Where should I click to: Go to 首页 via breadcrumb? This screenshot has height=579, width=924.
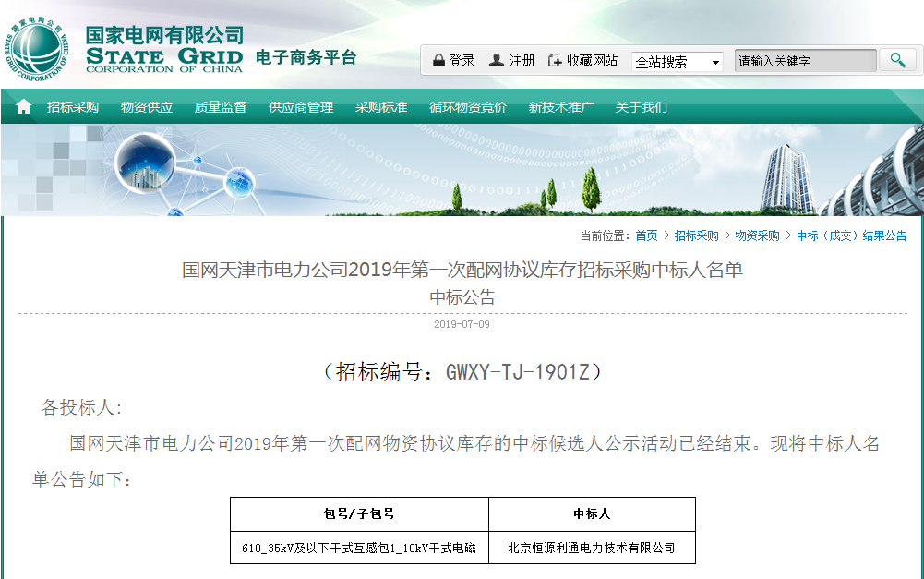tap(646, 235)
